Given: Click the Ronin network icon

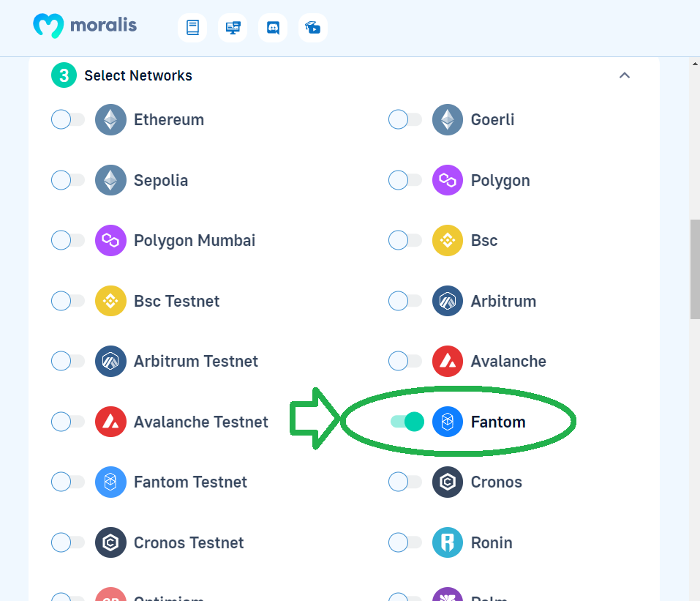Looking at the screenshot, I should tap(448, 542).
